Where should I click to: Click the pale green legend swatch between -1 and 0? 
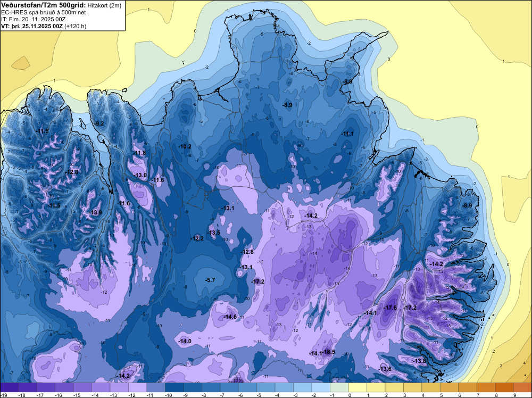pyautogui.click(x=339, y=387)
